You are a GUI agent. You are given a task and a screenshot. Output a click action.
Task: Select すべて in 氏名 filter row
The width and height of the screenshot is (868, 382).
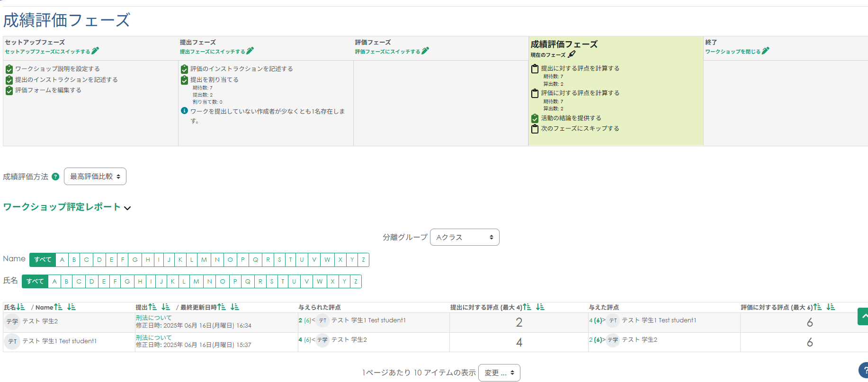pyautogui.click(x=35, y=282)
